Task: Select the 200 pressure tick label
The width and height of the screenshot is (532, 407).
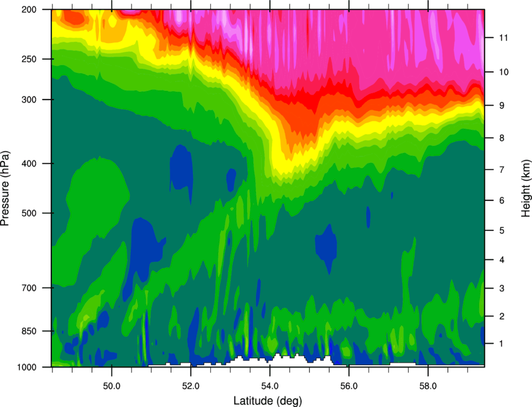Action: pos(29,9)
